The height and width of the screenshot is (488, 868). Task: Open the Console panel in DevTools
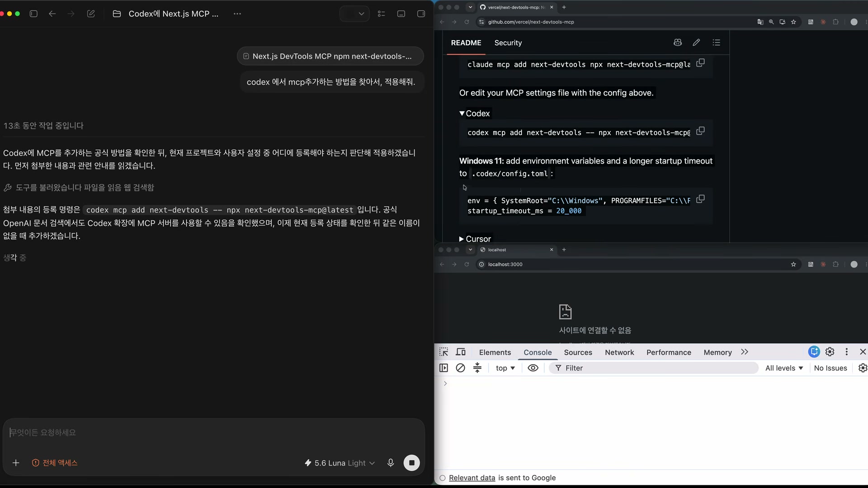(538, 352)
